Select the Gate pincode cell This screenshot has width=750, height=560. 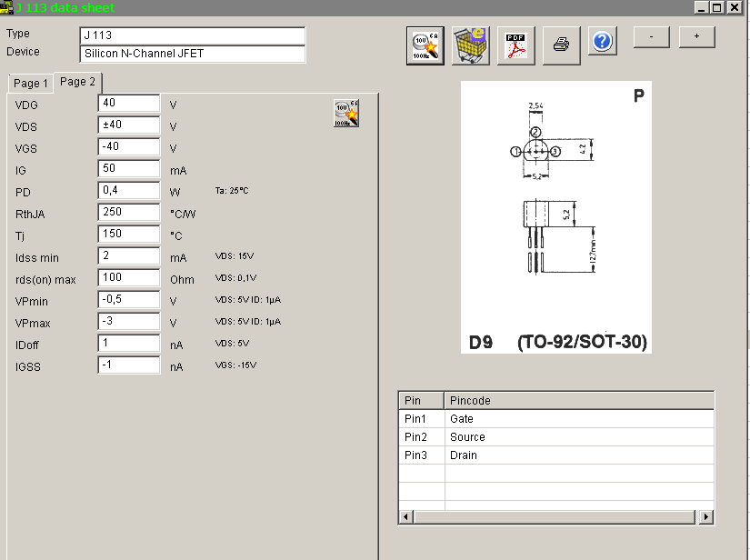pos(579,419)
